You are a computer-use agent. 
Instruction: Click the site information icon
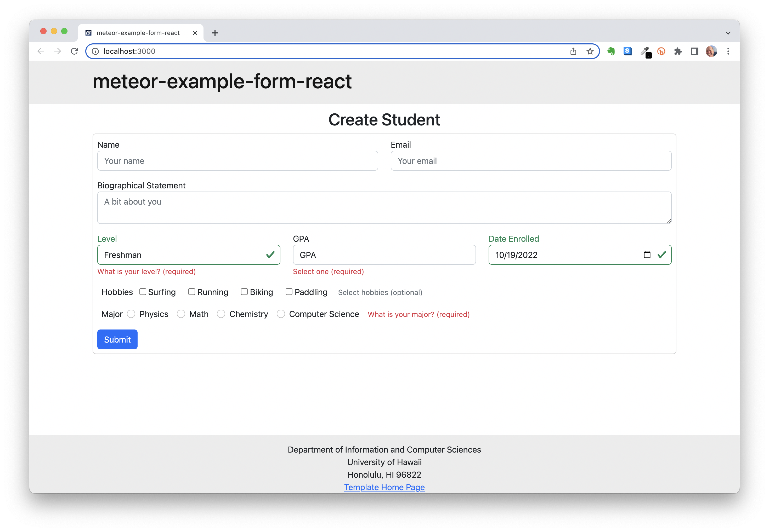point(95,51)
